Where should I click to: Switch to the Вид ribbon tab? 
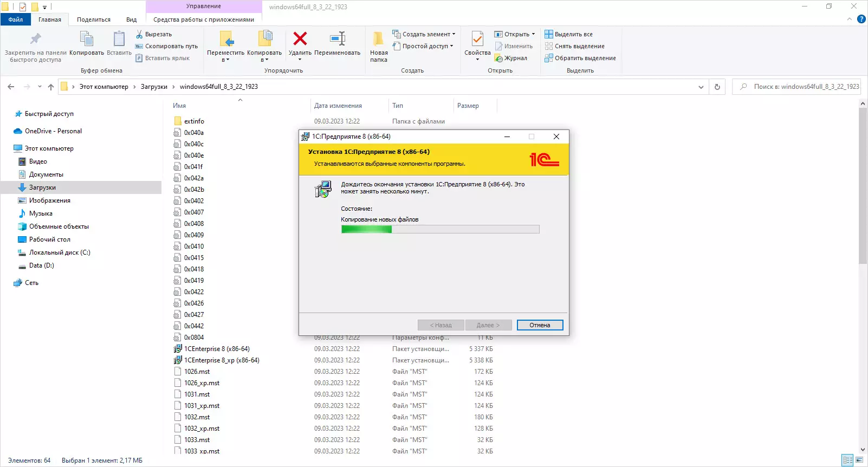point(132,20)
